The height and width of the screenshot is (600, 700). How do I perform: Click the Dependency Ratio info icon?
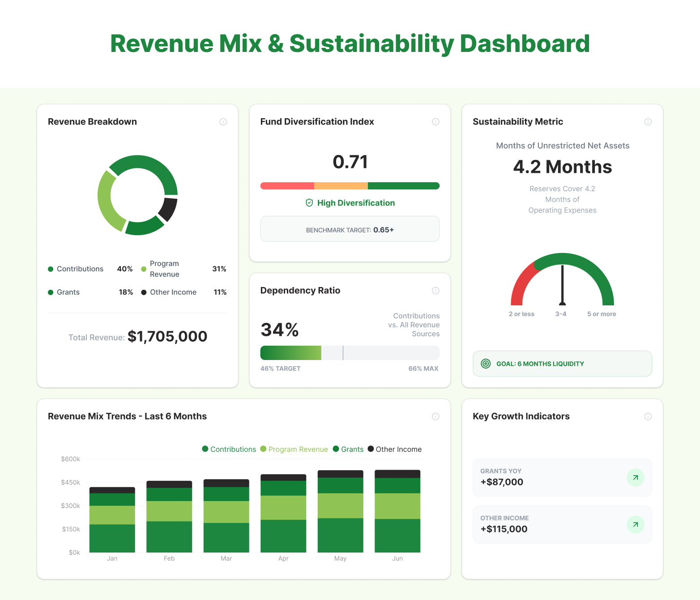(435, 291)
